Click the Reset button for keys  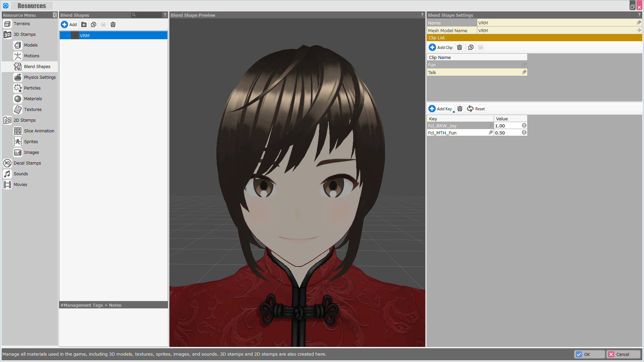point(476,109)
